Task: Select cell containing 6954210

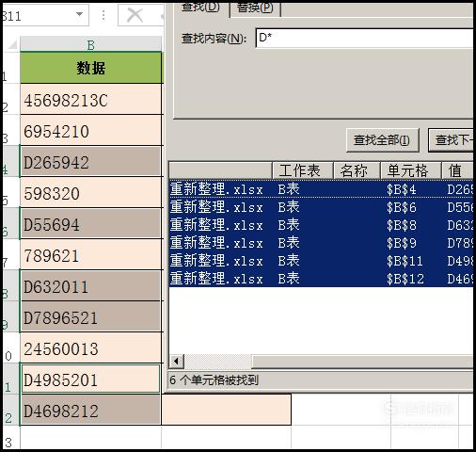Action: 91,131
